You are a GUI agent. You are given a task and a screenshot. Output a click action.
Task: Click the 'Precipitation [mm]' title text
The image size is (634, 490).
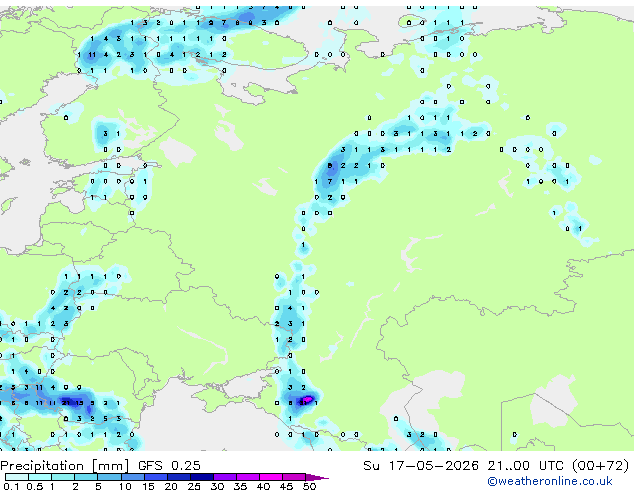tap(65, 466)
